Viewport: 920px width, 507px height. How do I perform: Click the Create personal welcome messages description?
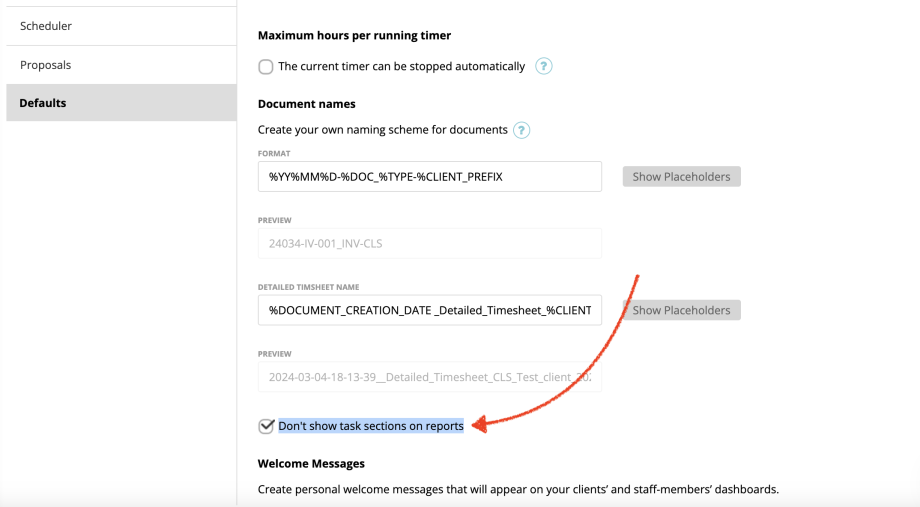coord(518,489)
